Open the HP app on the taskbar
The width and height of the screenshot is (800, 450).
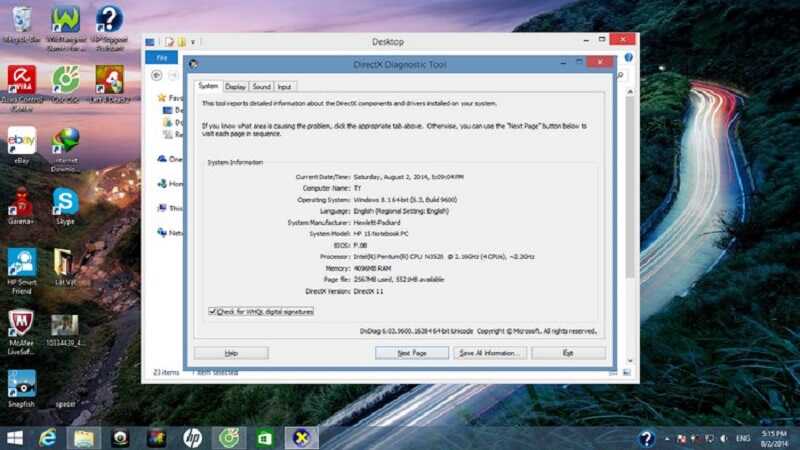tap(192, 438)
